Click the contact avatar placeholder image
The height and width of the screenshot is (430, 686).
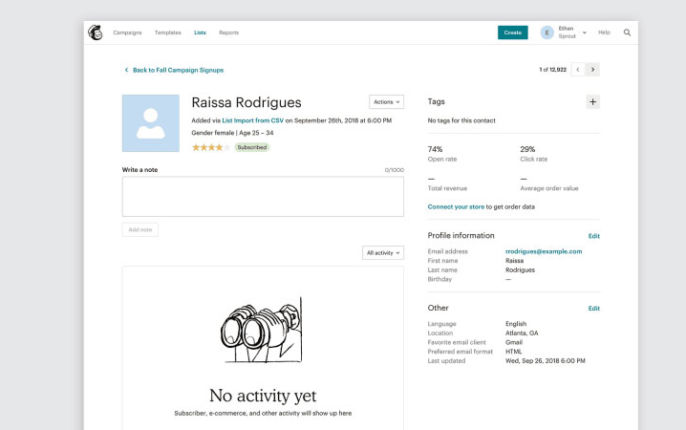151,123
